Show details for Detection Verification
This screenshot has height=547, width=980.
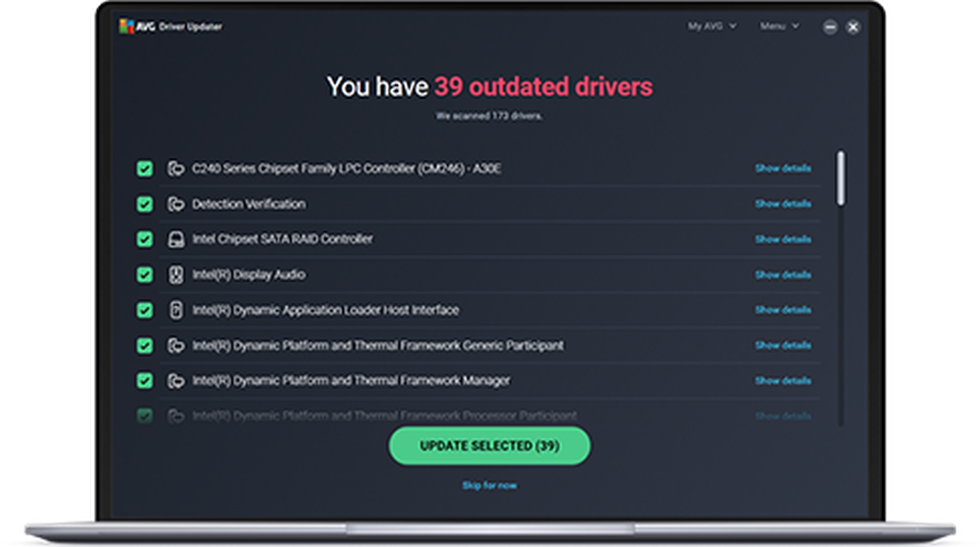click(x=782, y=204)
